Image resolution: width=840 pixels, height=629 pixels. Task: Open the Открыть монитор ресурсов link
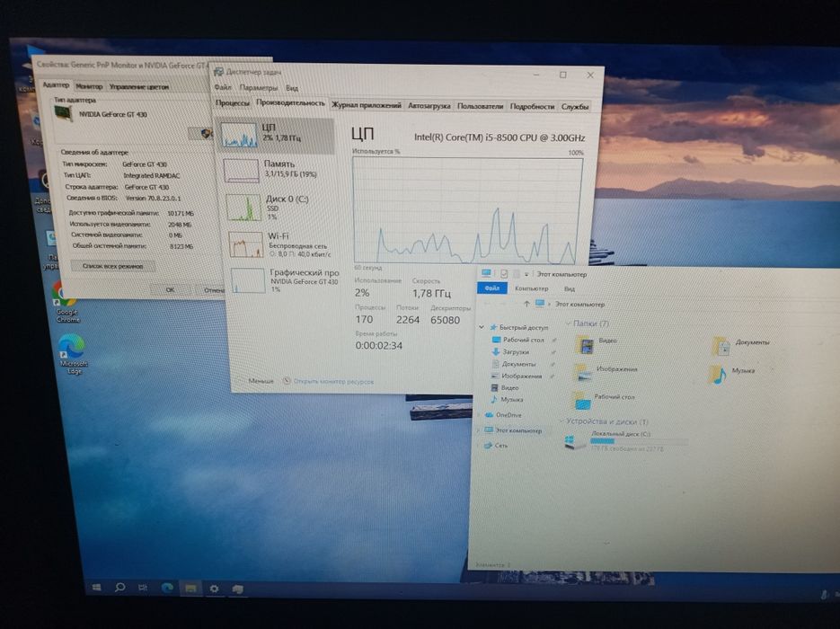pyautogui.click(x=333, y=382)
